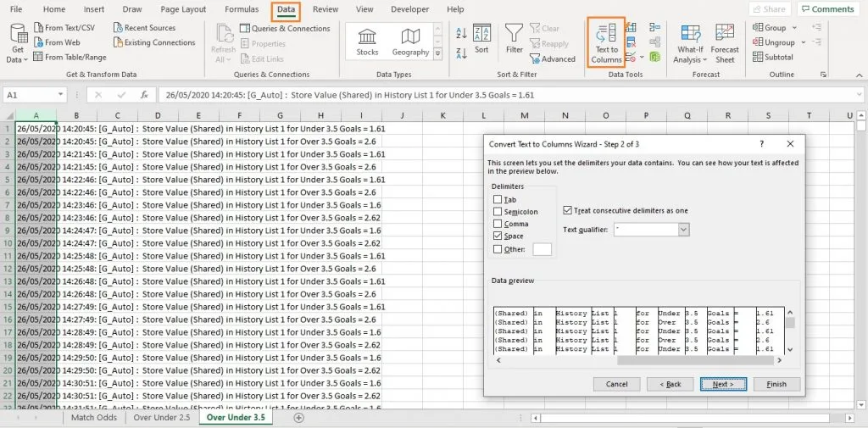Screen dimensions: 868x428
Task: Open Relationships icon in Data Tools
Action: pyautogui.click(x=655, y=42)
